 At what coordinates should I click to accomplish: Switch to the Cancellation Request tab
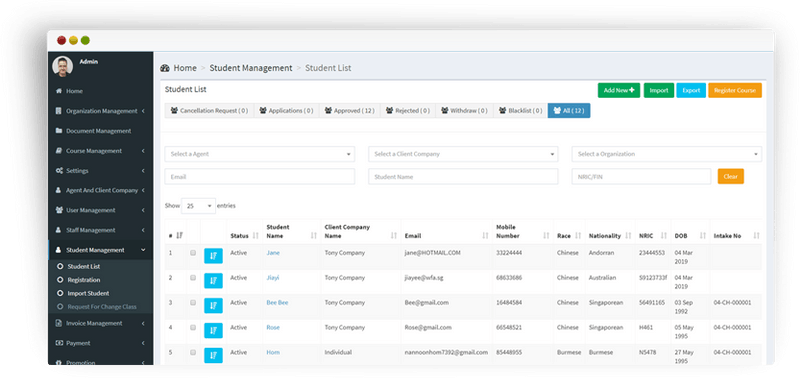point(209,111)
